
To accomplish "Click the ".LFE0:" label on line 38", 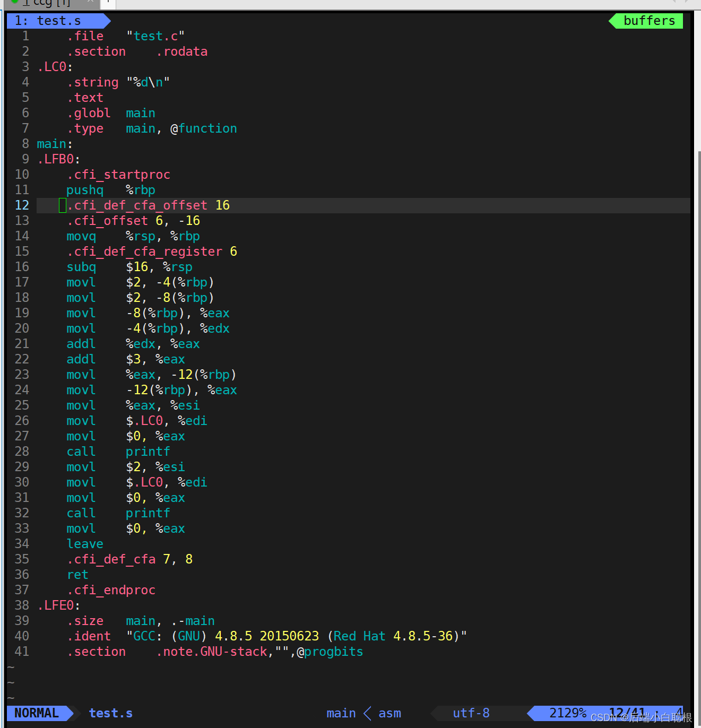I will pos(59,605).
